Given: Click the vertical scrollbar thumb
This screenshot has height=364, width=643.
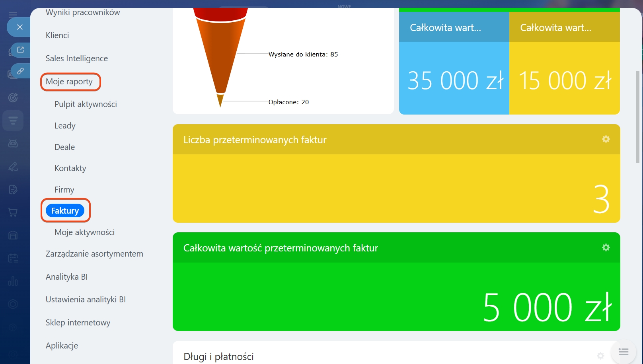Looking at the screenshot, I should pyautogui.click(x=637, y=117).
